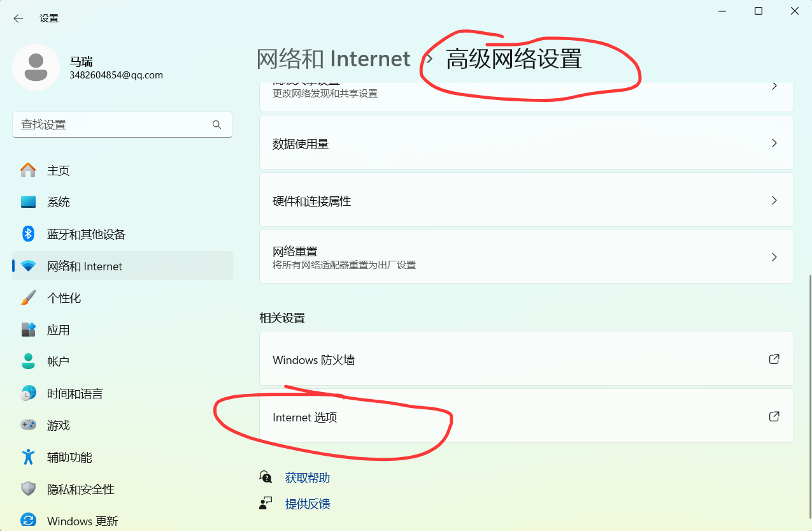Open 主页 in the sidebar
The image size is (812, 531).
[x=122, y=170]
